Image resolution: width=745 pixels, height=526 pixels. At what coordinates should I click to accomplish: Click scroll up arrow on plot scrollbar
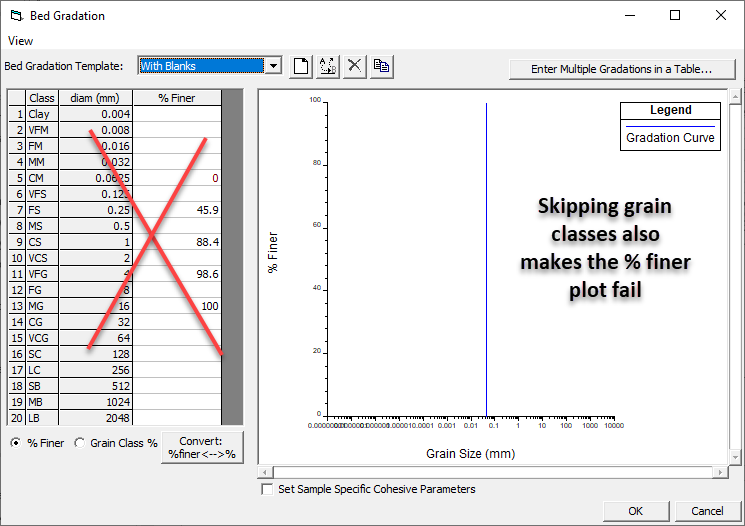click(x=735, y=96)
